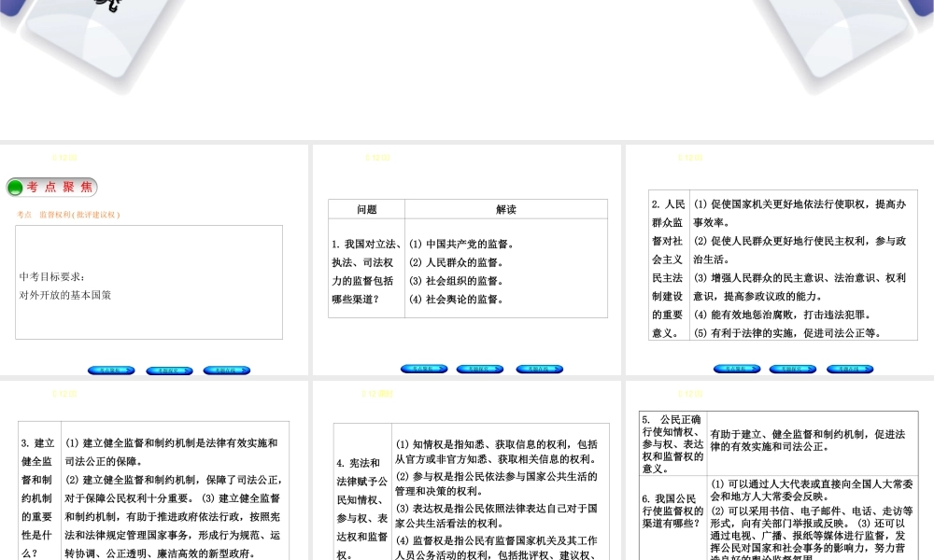The width and height of the screenshot is (934, 560).
Task: Open the slide thumbnail about 人民群众监督的重要意义
Action: (780, 260)
